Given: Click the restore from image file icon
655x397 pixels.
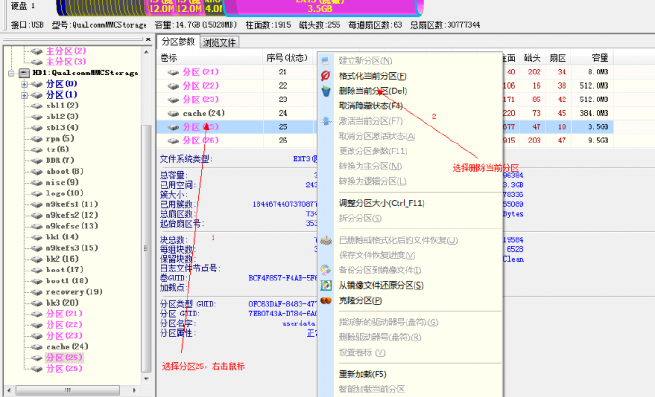Looking at the screenshot, I should click(326, 285).
